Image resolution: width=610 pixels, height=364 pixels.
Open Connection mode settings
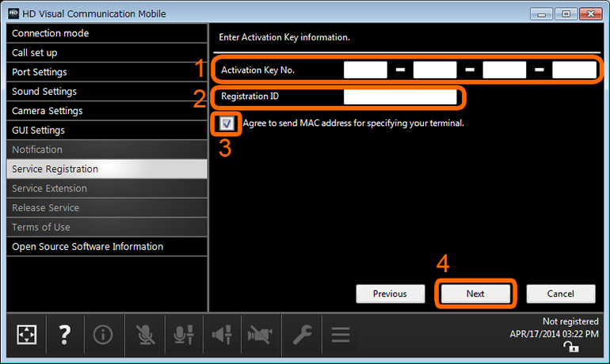[x=107, y=33]
